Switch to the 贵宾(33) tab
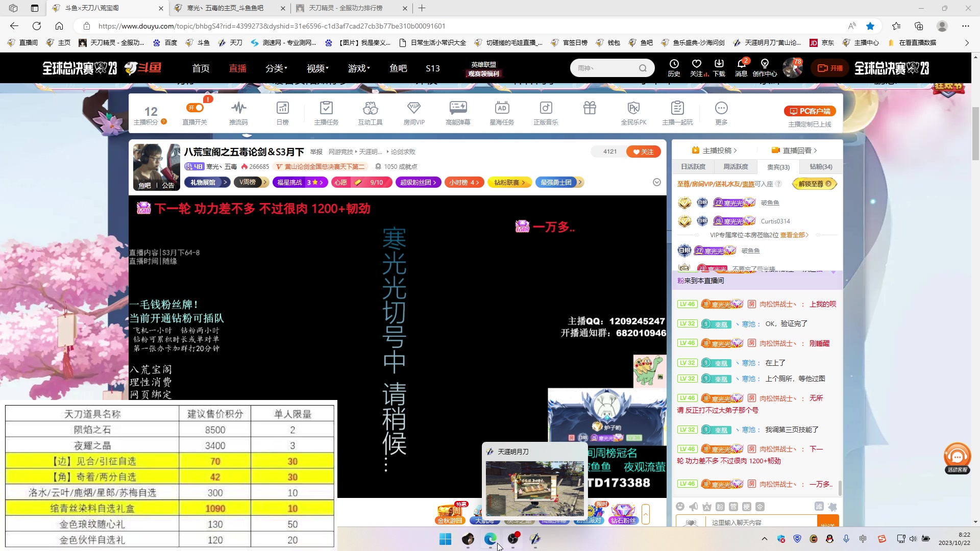 (778, 167)
